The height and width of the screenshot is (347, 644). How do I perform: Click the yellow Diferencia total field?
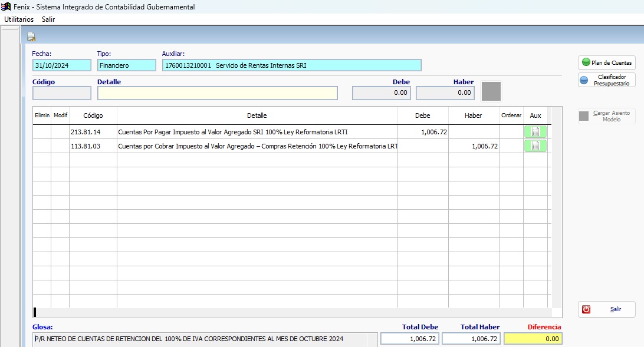[x=533, y=339]
